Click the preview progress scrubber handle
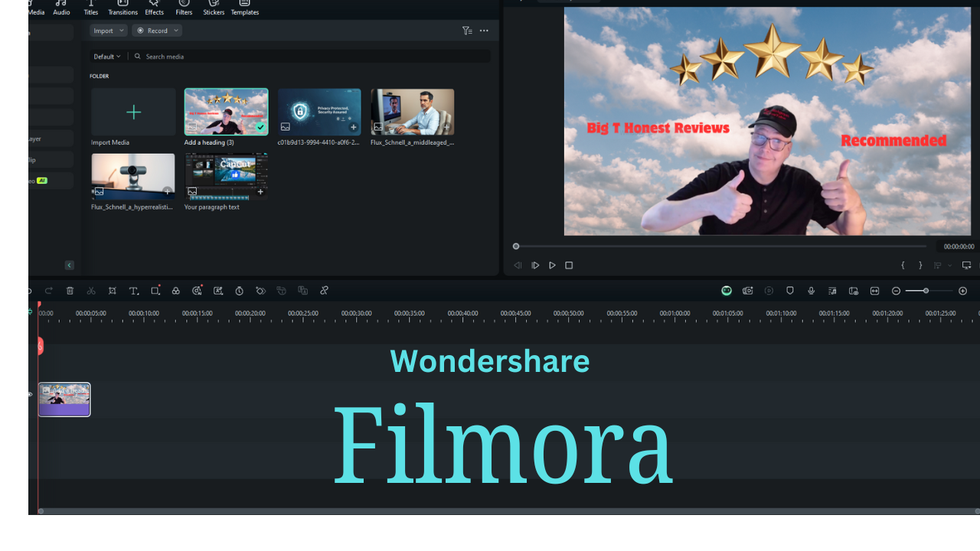The image size is (980, 551). tap(516, 246)
